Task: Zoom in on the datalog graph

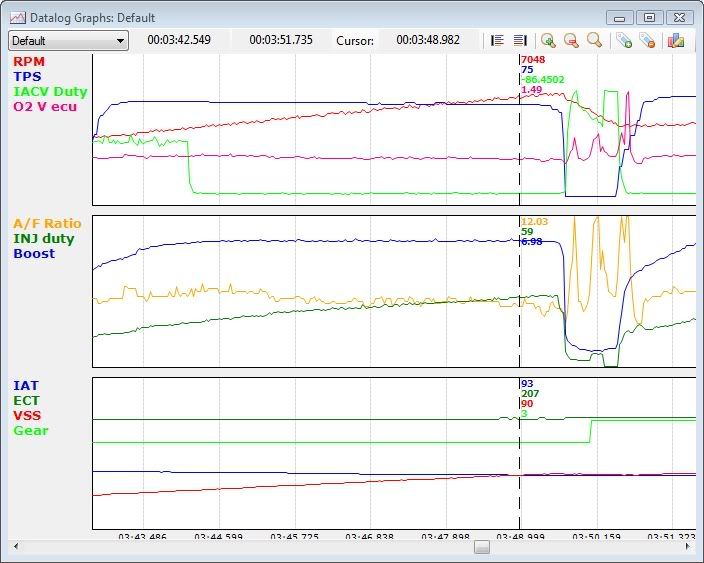Action: (548, 41)
